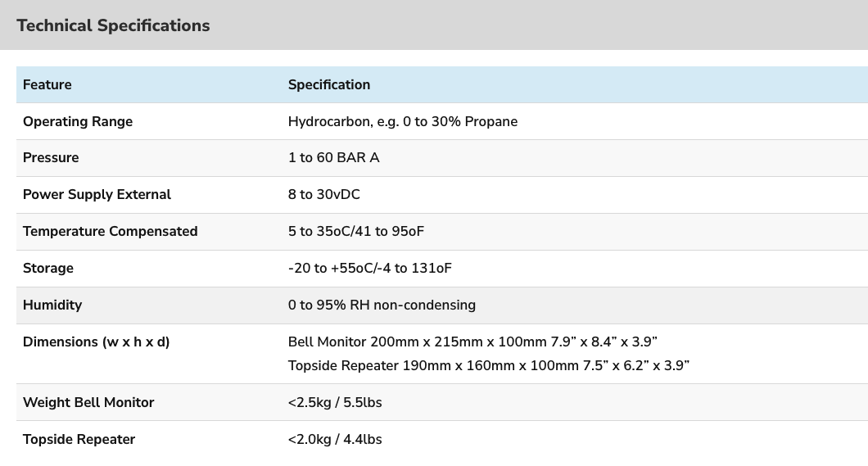The image size is (868, 466).
Task: Select the Dimensions (w x h x d) label
Action: click(x=97, y=342)
